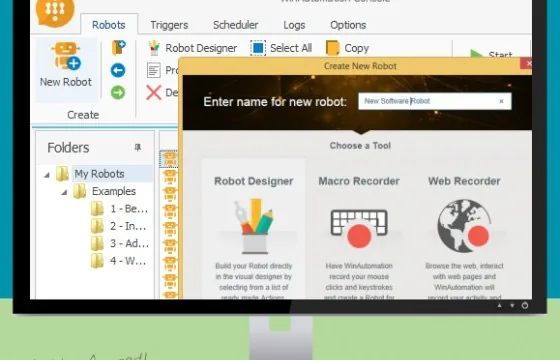
Task: Collapse the Examples folder node
Action: click(x=64, y=192)
